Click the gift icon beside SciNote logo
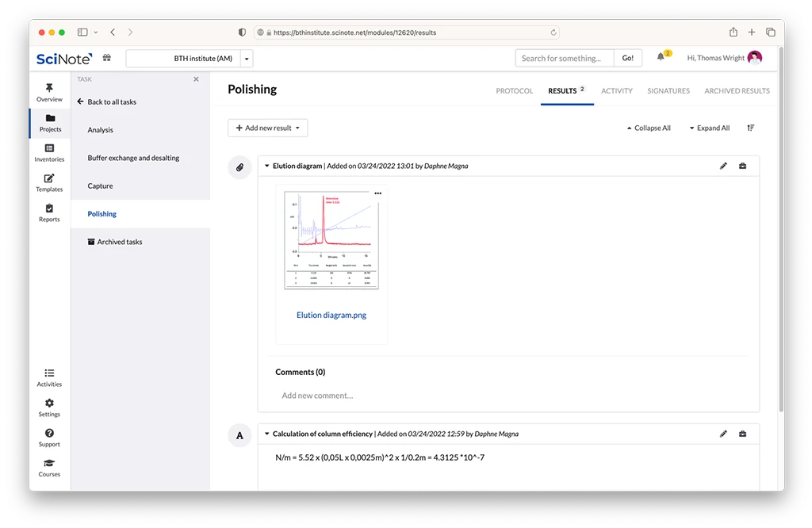Screen dimensions: 812x528 point(106,58)
